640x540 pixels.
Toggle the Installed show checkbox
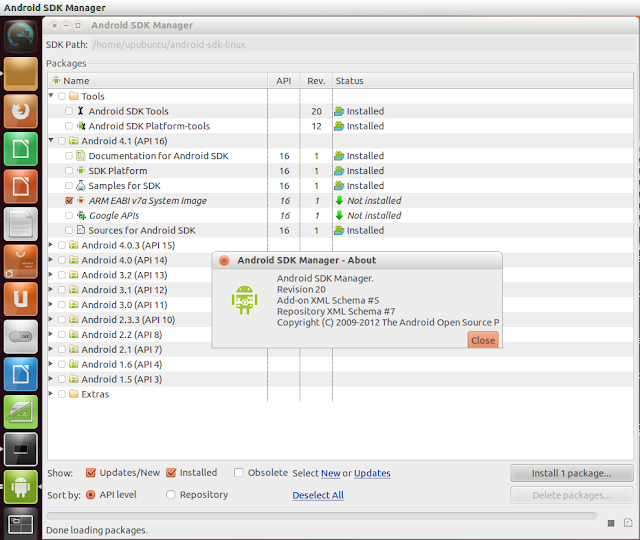(171, 473)
